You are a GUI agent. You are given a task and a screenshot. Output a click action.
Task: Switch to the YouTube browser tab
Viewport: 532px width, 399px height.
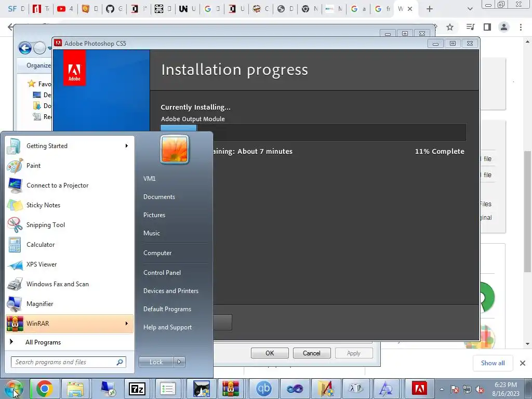click(x=65, y=9)
